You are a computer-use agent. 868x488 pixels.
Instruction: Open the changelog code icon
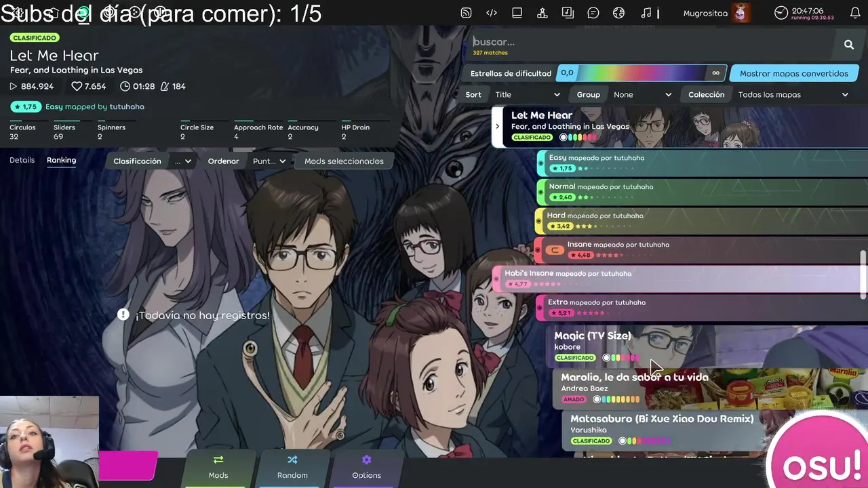[492, 13]
